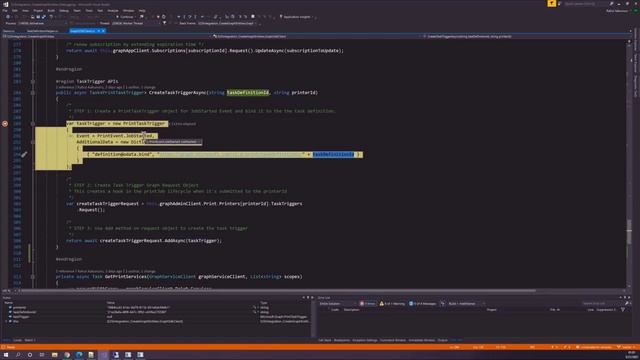
Task: Open the project navigation dropdown above editor
Action: point(106,36)
